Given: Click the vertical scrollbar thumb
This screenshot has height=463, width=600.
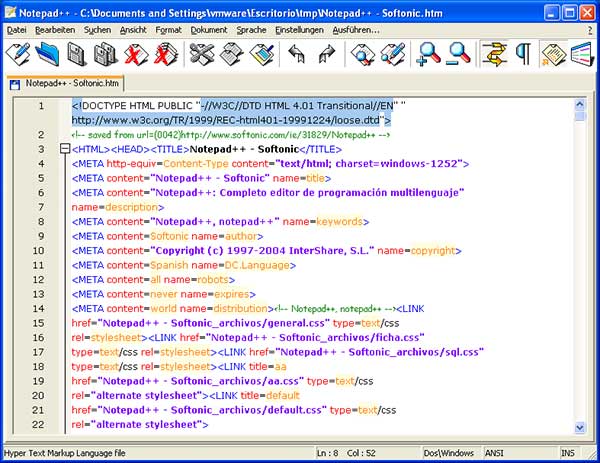Looking at the screenshot, I should [x=580, y=116].
